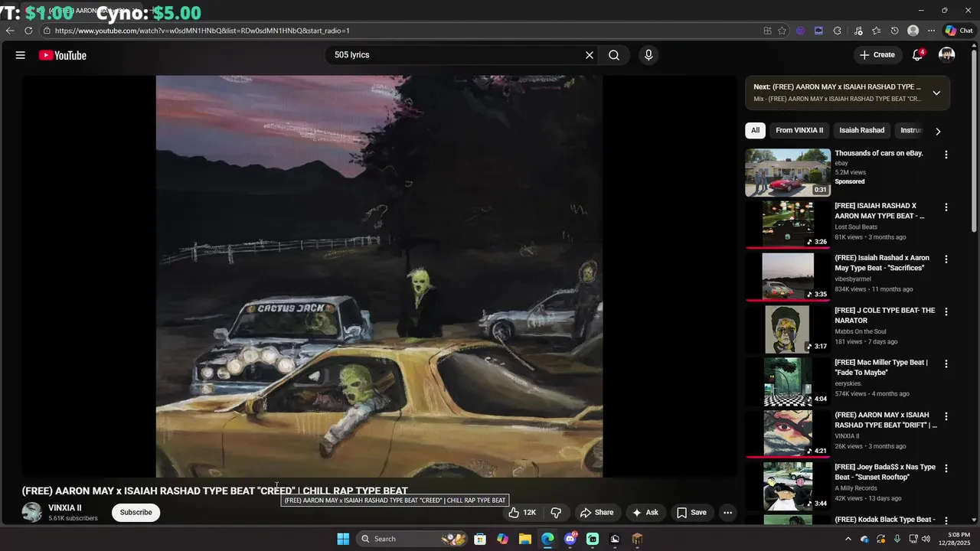
Task: Click the video player to pause
Action: [x=380, y=275]
